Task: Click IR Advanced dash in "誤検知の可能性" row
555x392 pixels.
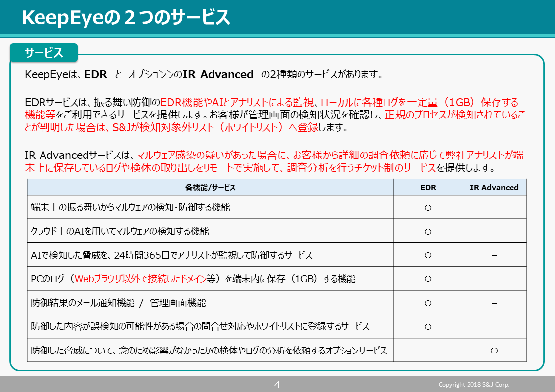Action: (x=495, y=327)
